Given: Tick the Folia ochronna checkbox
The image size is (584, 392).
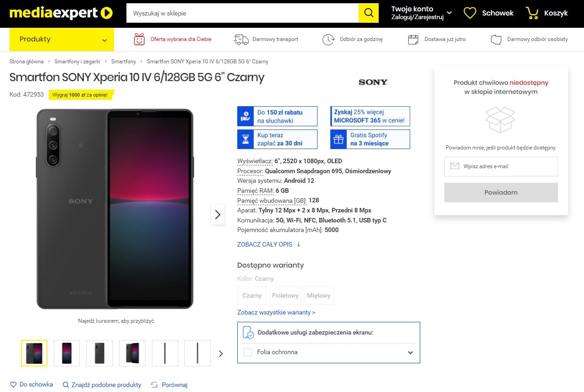Looking at the screenshot, I should pyautogui.click(x=248, y=352).
